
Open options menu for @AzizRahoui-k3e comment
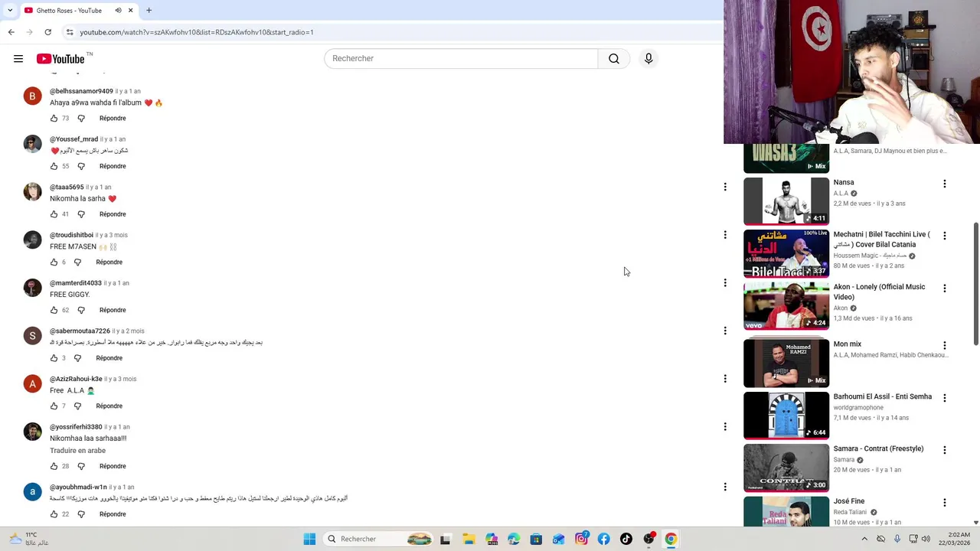point(725,379)
